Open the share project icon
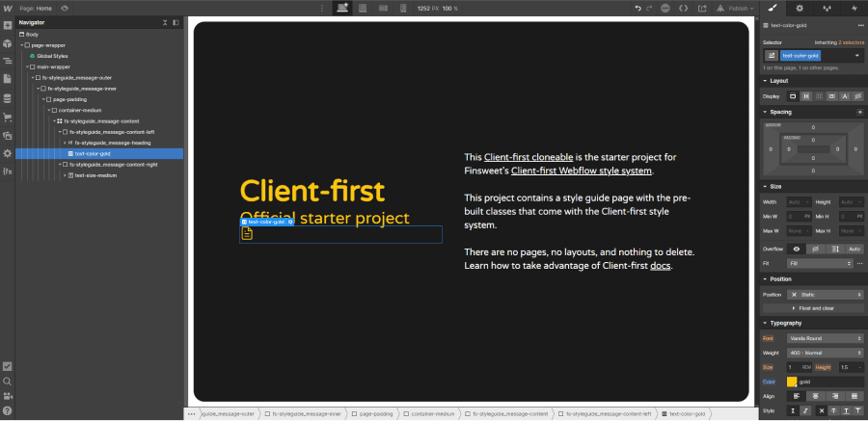 coord(702,9)
